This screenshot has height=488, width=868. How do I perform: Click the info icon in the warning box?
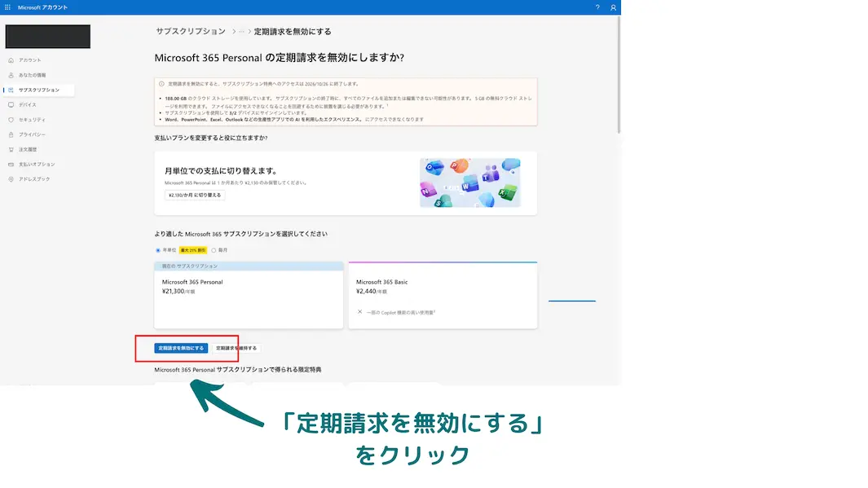[x=161, y=84]
